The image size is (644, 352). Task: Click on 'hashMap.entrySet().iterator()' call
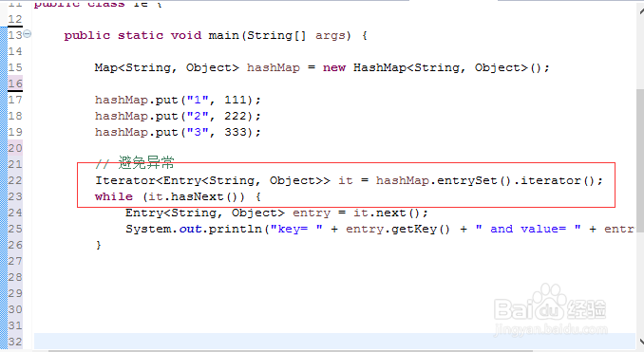pyautogui.click(x=485, y=180)
